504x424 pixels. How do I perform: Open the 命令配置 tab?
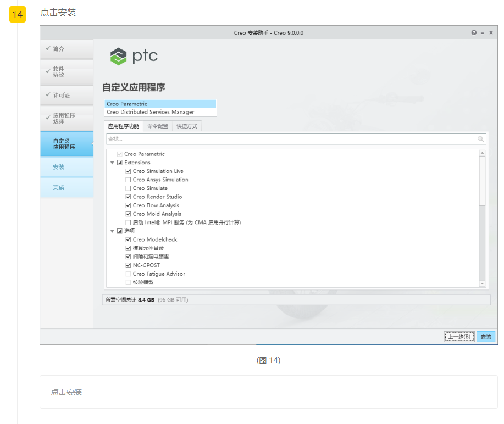[x=158, y=126]
